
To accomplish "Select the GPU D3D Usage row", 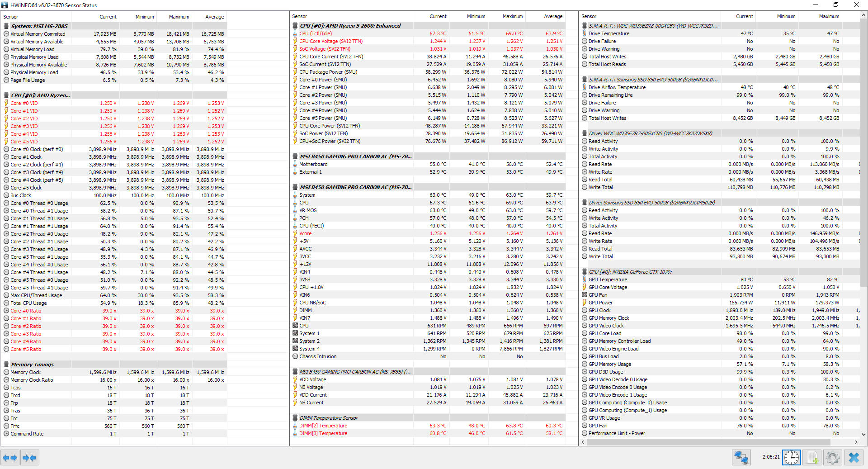I will tap(720, 372).
